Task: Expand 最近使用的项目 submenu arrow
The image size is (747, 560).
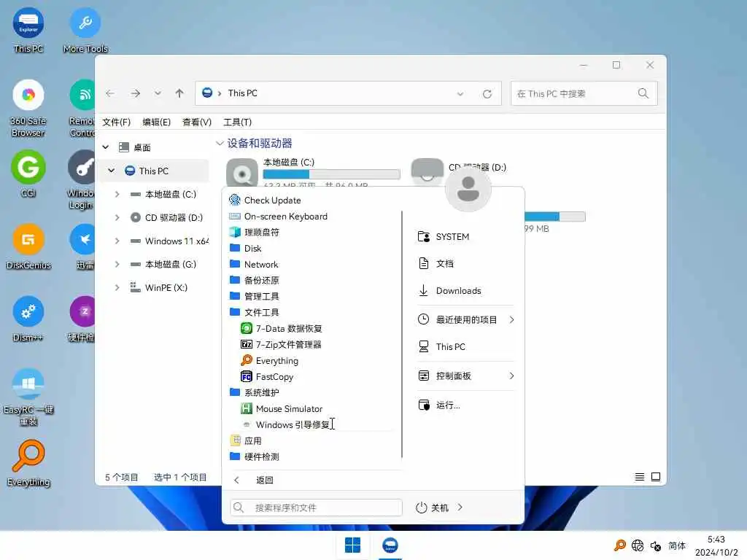Action: 511,319
